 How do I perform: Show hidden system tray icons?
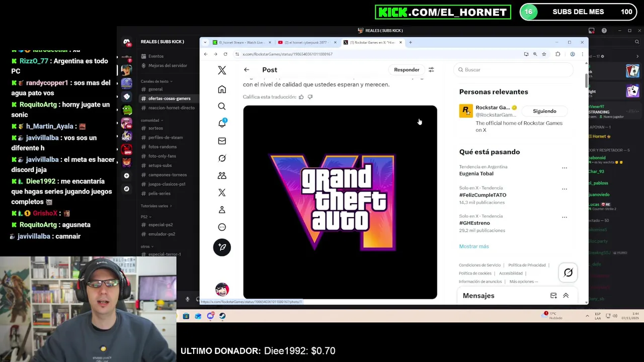(x=587, y=316)
